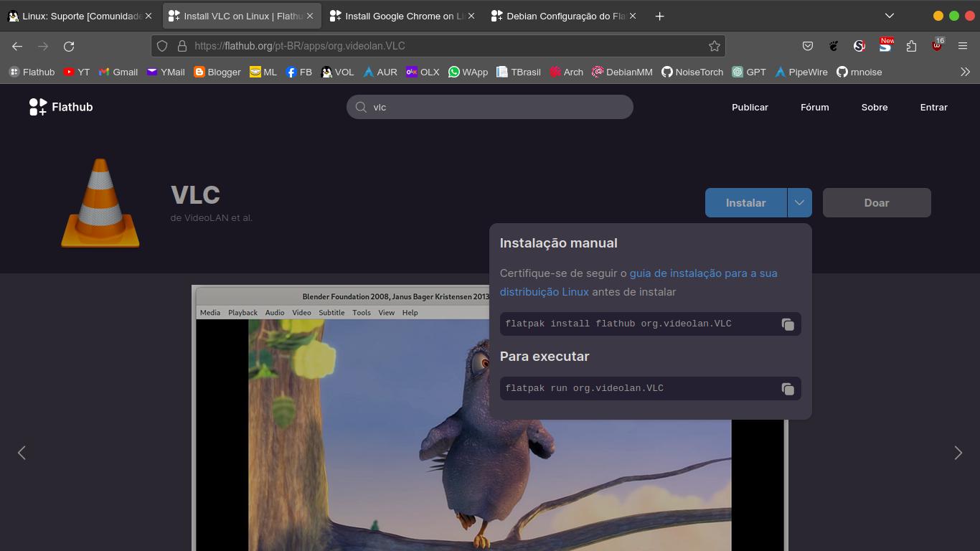Open the Blogger bookmark
This screenshot has height=551, width=980.
[x=217, y=72]
